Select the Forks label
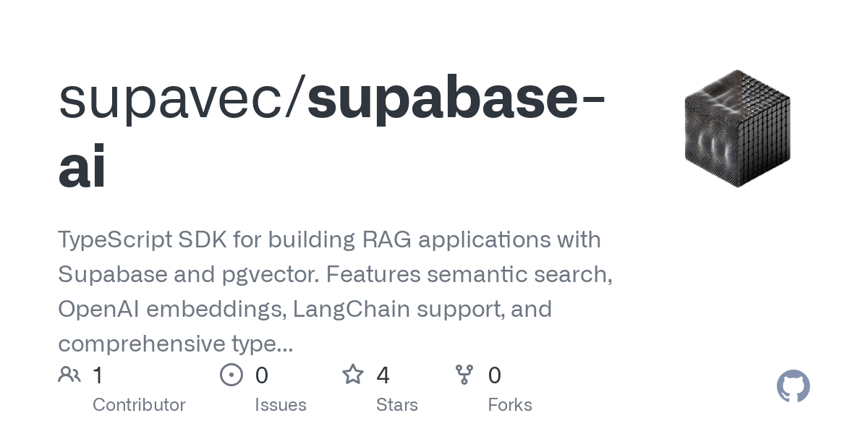Image resolution: width=868 pixels, height=434 pixels. pyautogui.click(x=510, y=405)
